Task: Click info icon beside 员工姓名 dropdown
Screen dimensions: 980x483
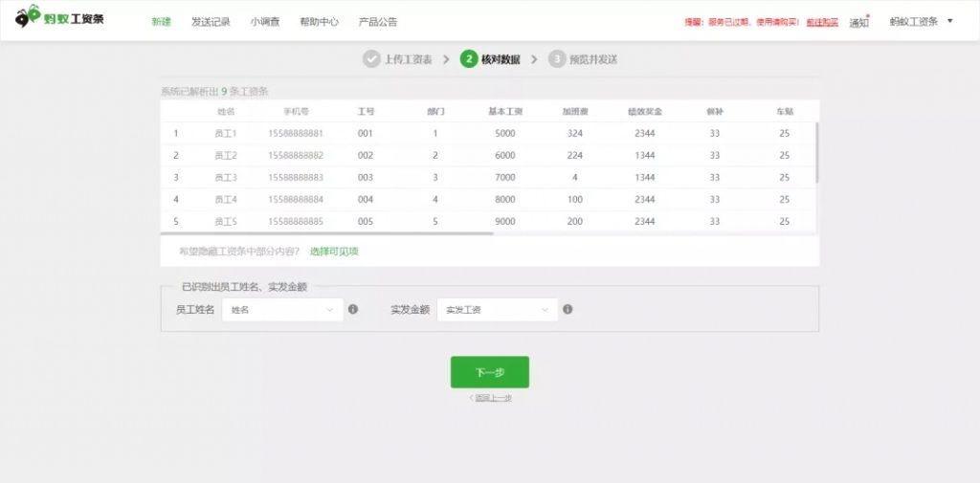Action: (353, 310)
